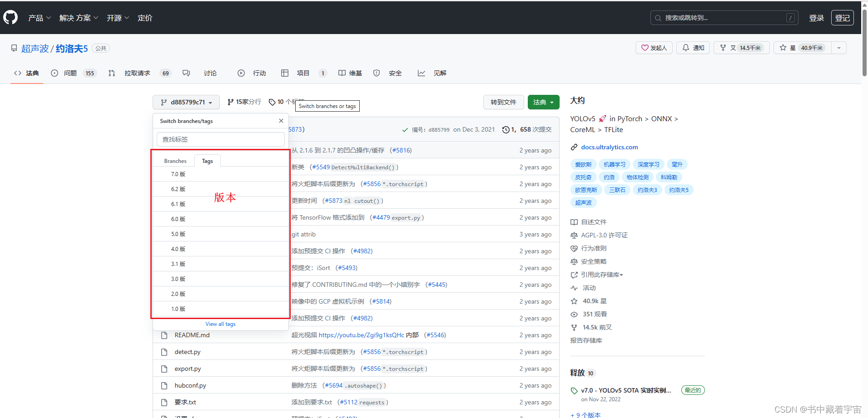Click the 行为准则 heart icon
The height and width of the screenshot is (418, 868).
[x=574, y=249]
